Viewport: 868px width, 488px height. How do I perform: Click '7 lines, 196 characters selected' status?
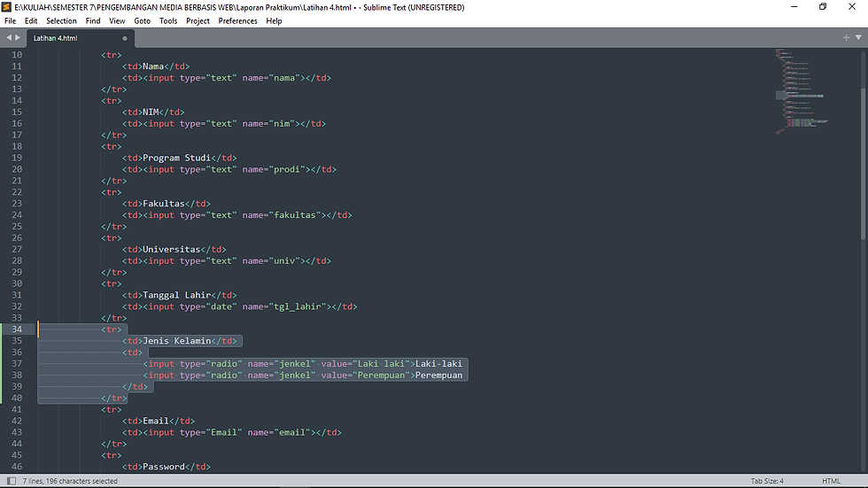(70, 481)
